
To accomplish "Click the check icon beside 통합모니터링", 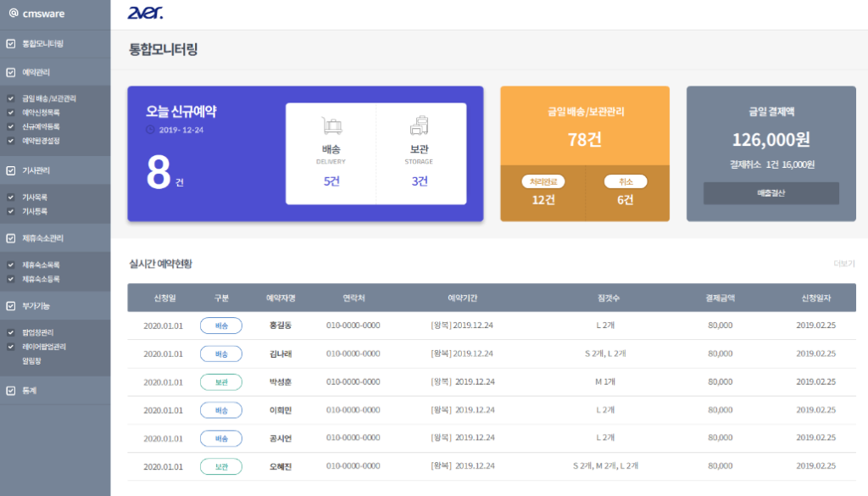I will tap(10, 44).
